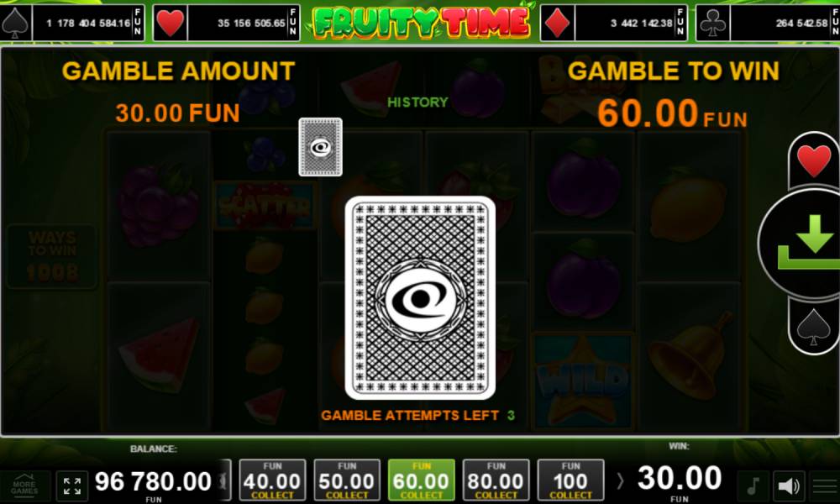The height and width of the screenshot is (504, 840).
Task: Select highlighted 60.00 collect button
Action: [421, 480]
